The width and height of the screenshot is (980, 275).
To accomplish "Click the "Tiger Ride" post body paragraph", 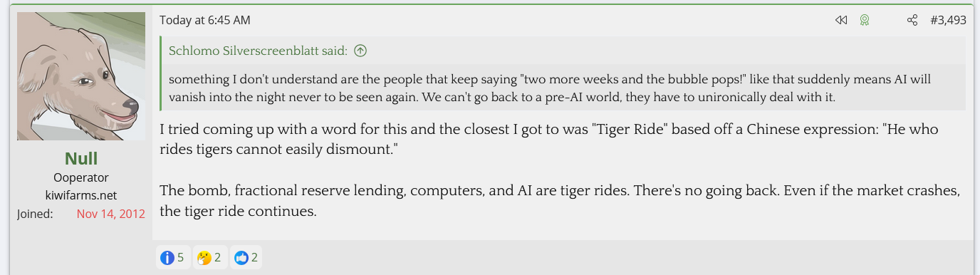I will [x=549, y=140].
